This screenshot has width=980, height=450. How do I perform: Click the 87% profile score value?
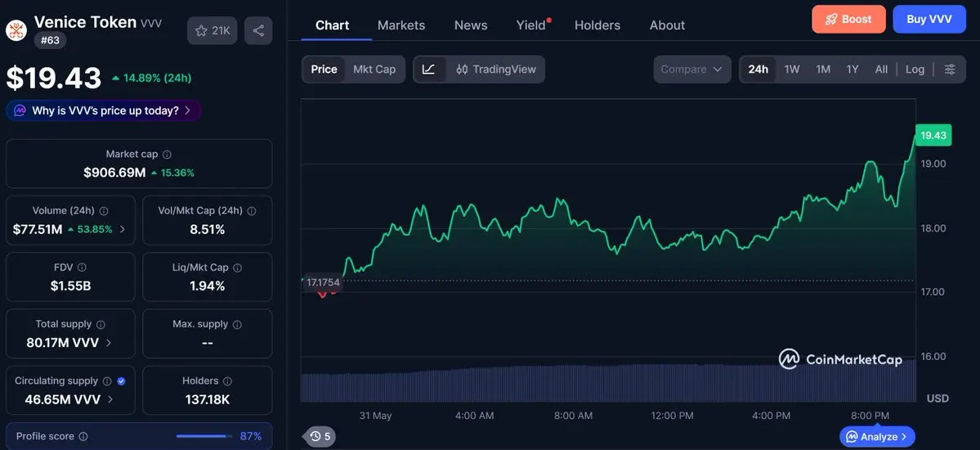click(251, 436)
